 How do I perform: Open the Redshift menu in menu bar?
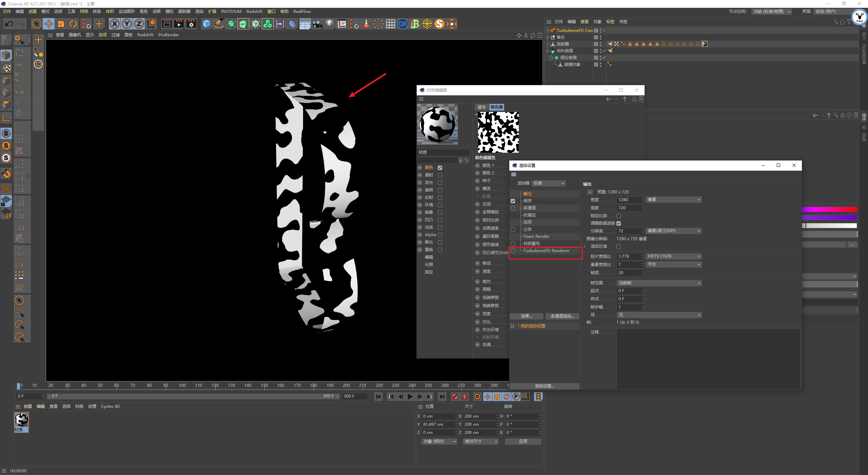254,11
